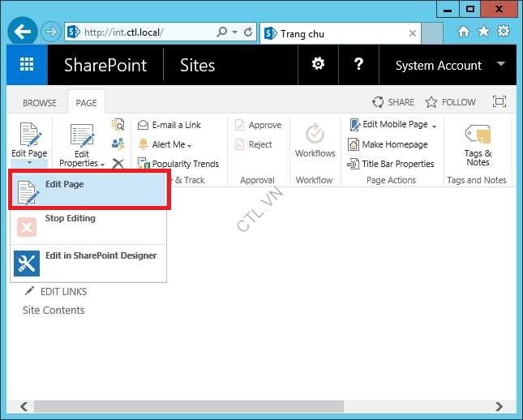Open the Site Contents link
Viewport: 523px width, 420px height.
(54, 310)
